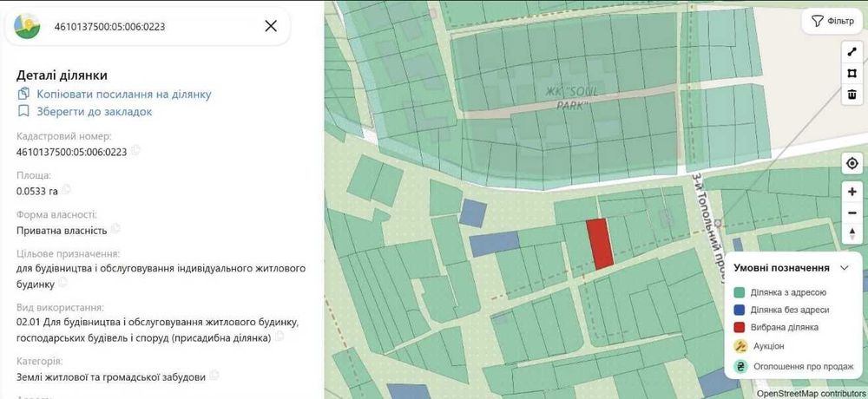Click the 'Умовні позначення' legend title

click(782, 268)
